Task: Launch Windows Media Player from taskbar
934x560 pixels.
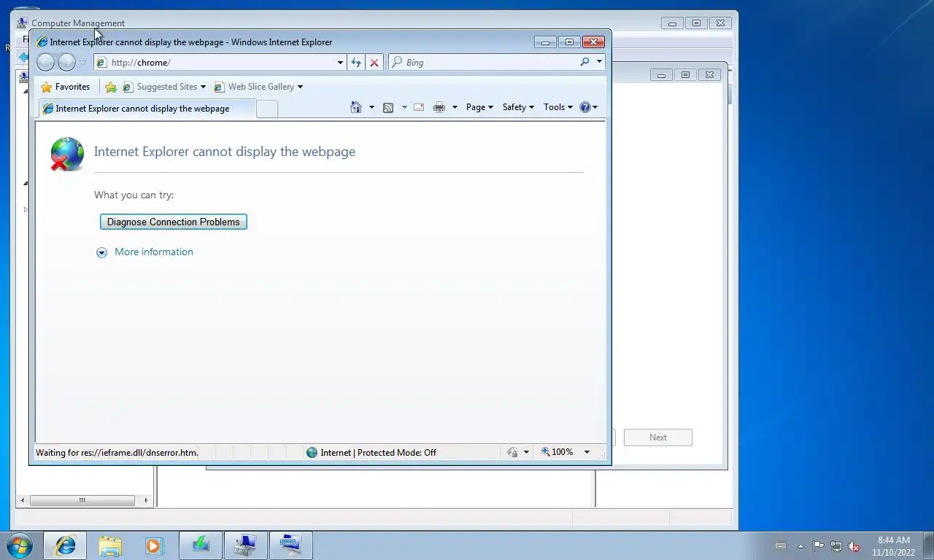Action: tap(155, 545)
